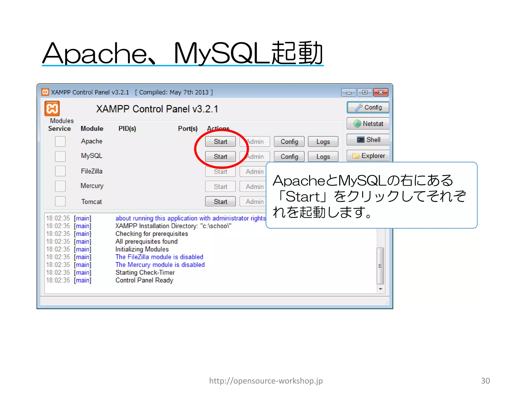Open Netstat with globe icon
The height and width of the screenshot is (399, 532).
click(368, 123)
